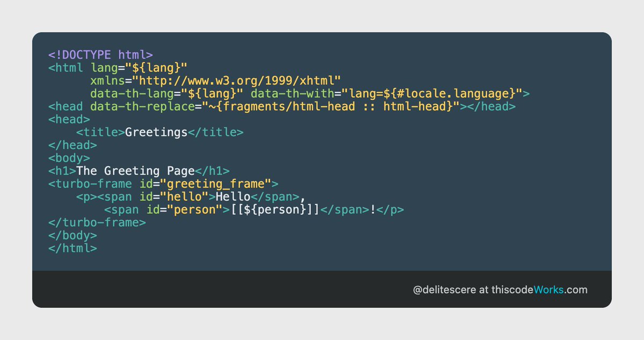644x340 pixels.
Task: Click the closing </head> tag below the title
Action: (x=72, y=145)
